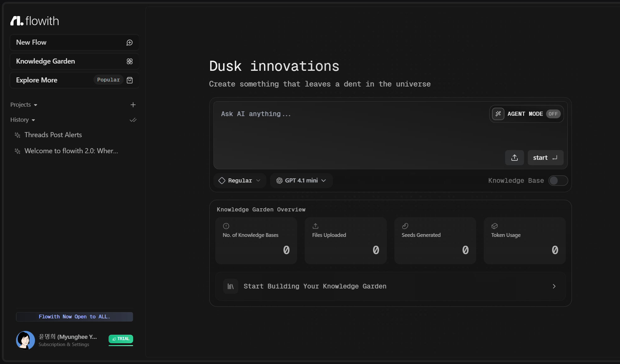Click the TRIAL badge
620x364 pixels.
click(121, 339)
